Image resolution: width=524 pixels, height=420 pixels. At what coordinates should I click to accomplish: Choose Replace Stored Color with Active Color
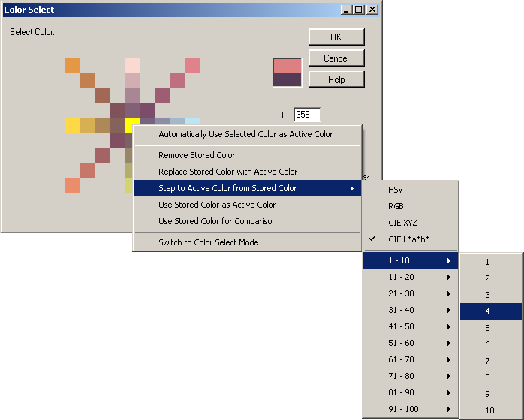point(247,172)
